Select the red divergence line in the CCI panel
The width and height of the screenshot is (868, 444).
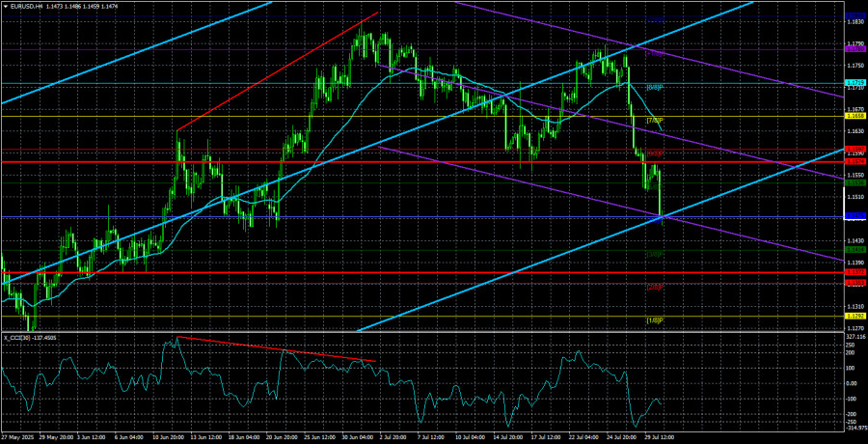276,349
